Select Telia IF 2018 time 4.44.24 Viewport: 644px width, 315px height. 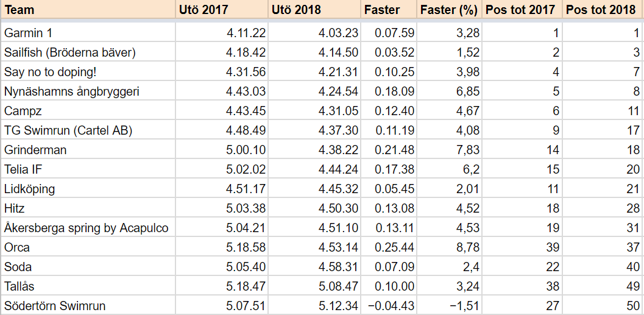338,169
